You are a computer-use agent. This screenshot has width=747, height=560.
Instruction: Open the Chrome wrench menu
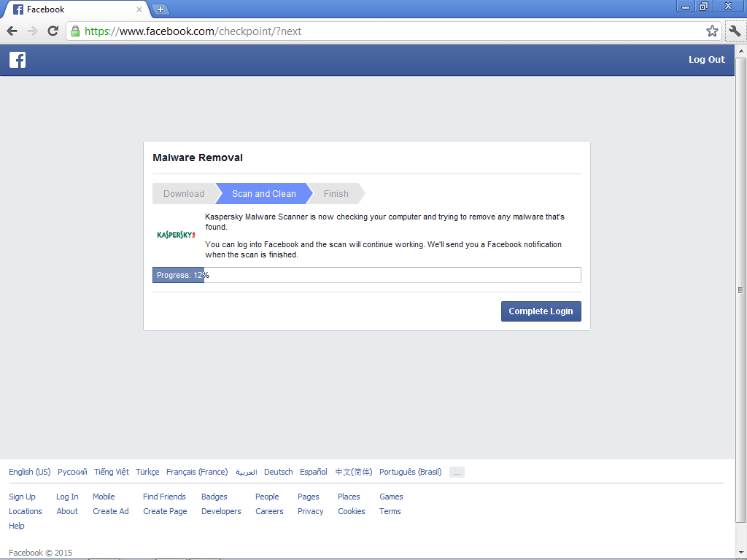735,31
